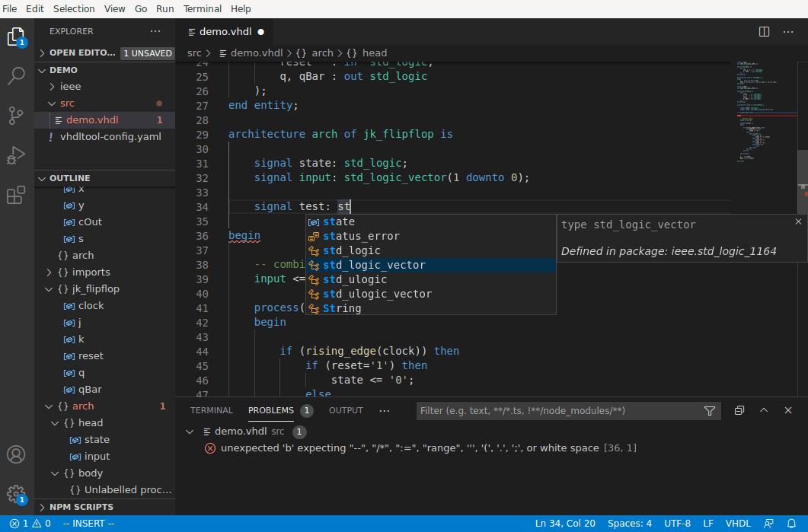Open the Source Control view
The height and width of the screenshot is (532, 808).
(16, 115)
